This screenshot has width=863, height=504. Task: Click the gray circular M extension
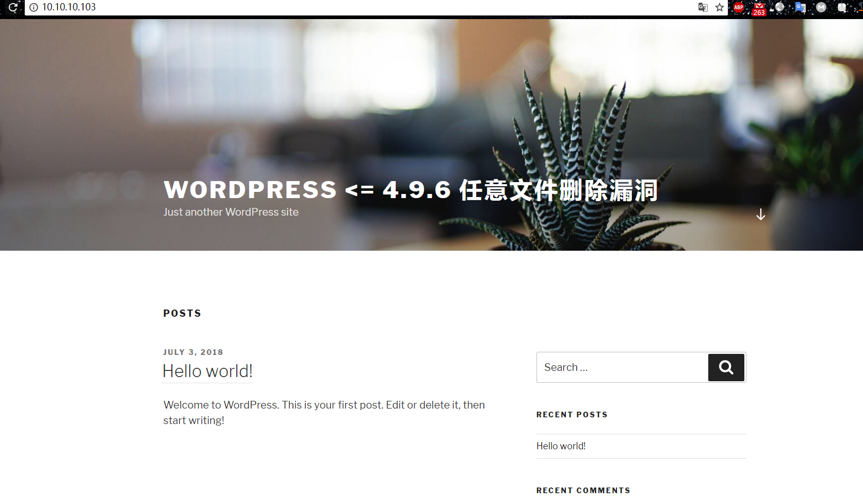(x=821, y=7)
